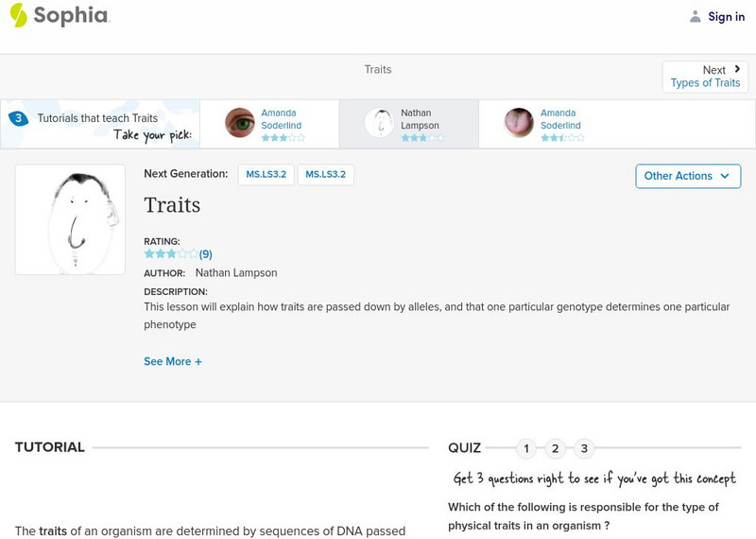Click the 'Tutorials that teach Traits' label

pyautogui.click(x=97, y=118)
